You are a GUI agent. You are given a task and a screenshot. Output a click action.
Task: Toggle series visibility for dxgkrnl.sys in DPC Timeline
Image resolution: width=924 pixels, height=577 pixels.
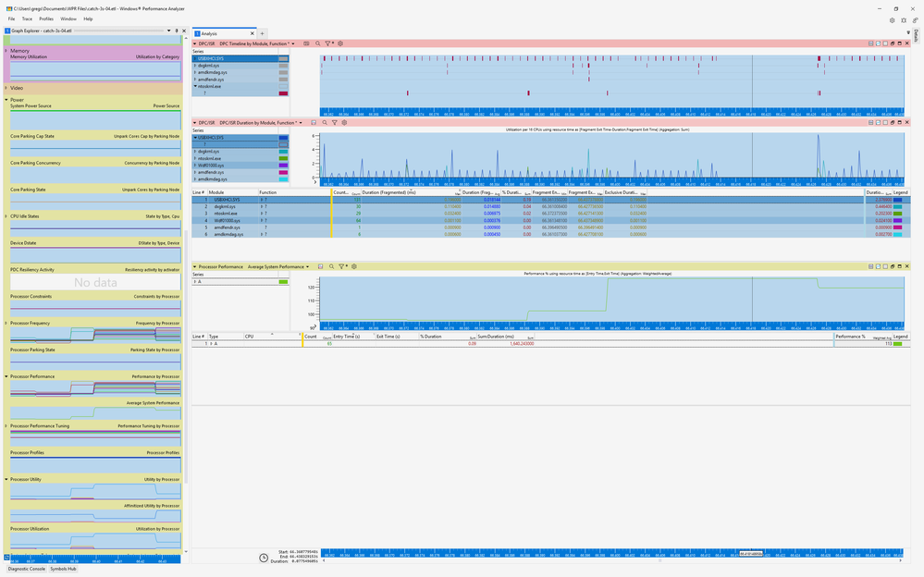click(283, 66)
